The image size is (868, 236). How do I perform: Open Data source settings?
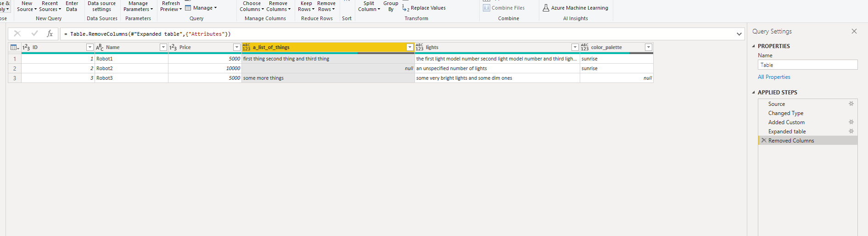click(101, 6)
